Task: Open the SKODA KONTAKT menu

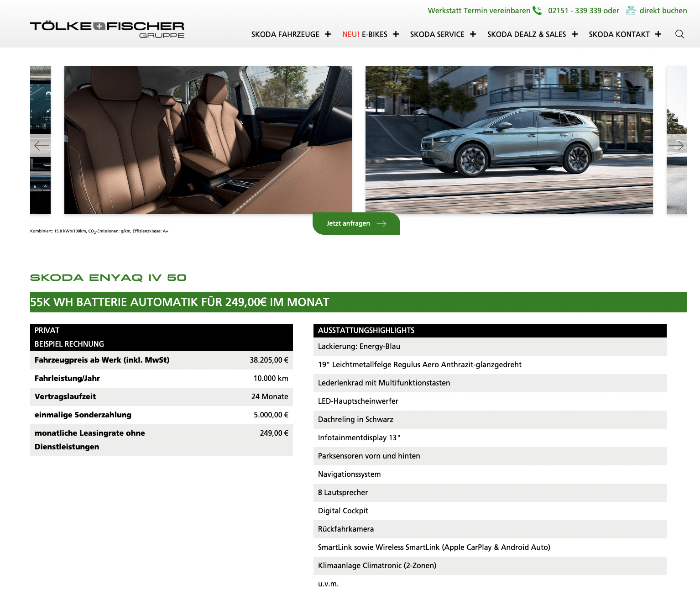Action: tap(619, 34)
